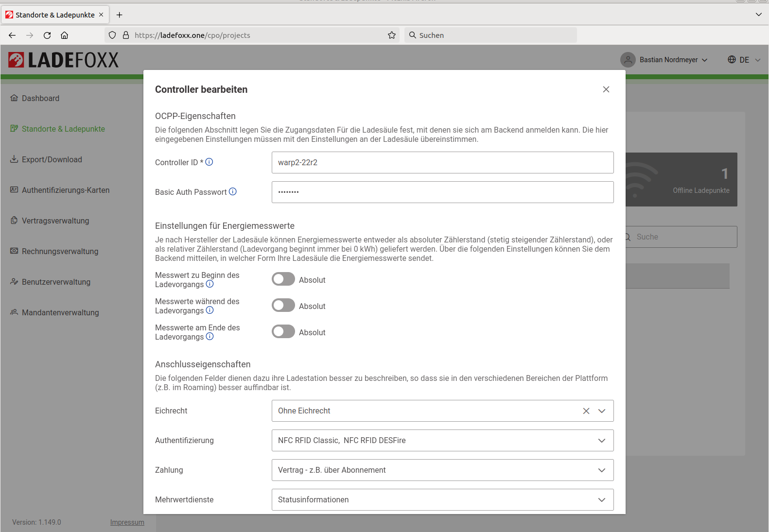Reload the page in the browser
The image size is (769, 532).
47,35
